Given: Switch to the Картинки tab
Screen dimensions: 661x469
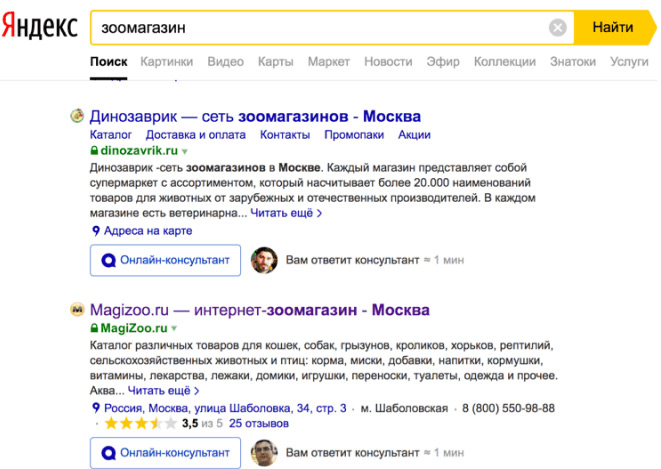Looking at the screenshot, I should click(x=167, y=62).
